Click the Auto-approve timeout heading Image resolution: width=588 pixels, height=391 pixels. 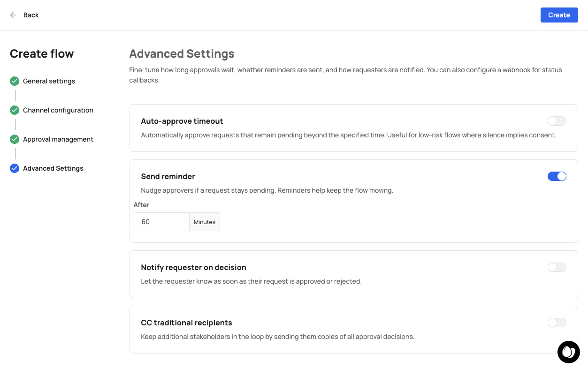click(182, 121)
